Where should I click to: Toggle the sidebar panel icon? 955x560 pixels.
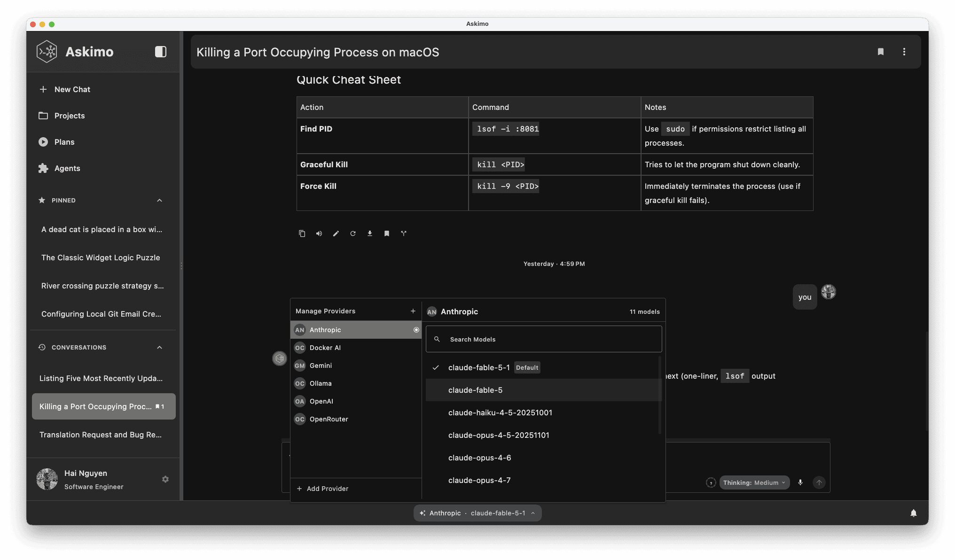pyautogui.click(x=161, y=52)
